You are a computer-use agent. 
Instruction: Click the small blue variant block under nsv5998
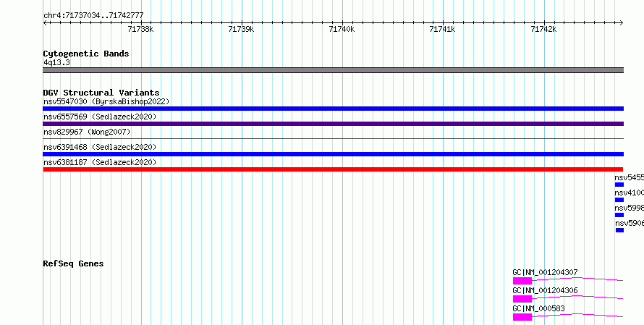[x=619, y=215]
